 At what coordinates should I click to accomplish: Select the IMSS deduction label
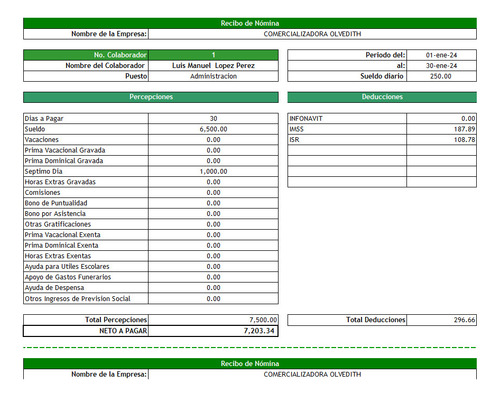coord(296,129)
